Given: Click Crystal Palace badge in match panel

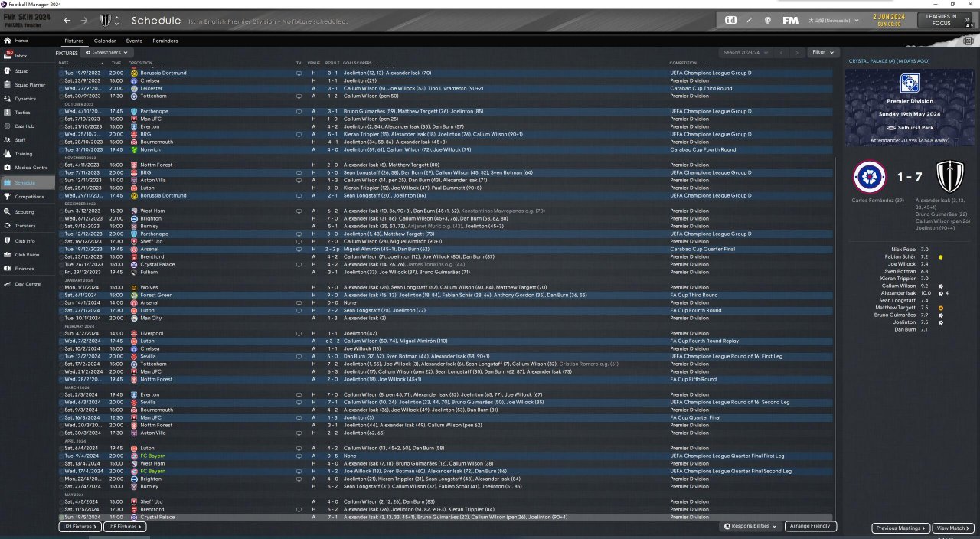Looking at the screenshot, I should point(870,177).
